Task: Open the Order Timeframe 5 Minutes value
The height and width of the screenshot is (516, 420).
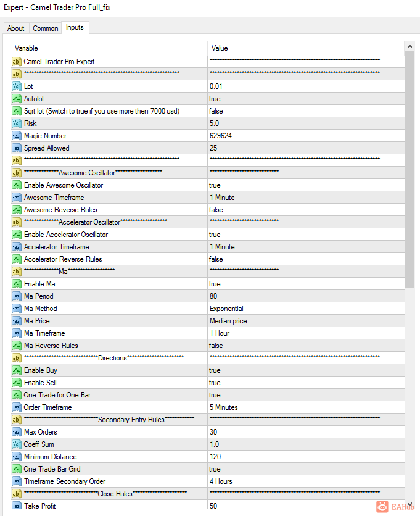Action: [306, 407]
